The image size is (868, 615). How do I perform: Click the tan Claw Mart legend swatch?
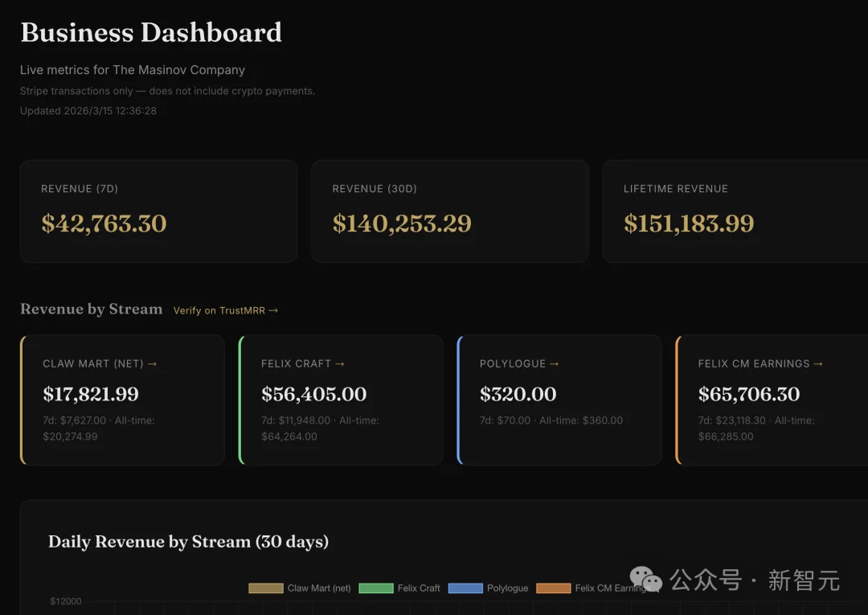(x=266, y=588)
